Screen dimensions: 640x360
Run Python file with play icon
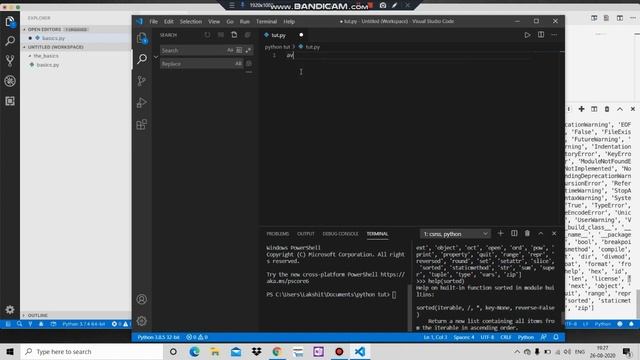[x=527, y=35]
